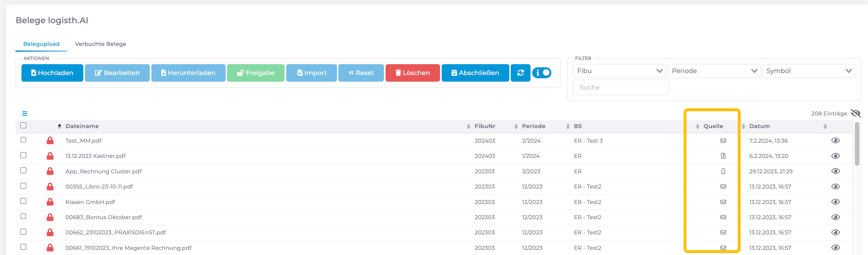Click the Import button
The image size is (868, 255).
(311, 73)
